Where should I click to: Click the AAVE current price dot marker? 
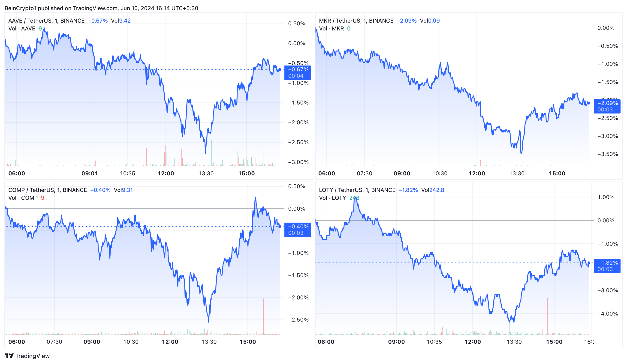[280, 70]
